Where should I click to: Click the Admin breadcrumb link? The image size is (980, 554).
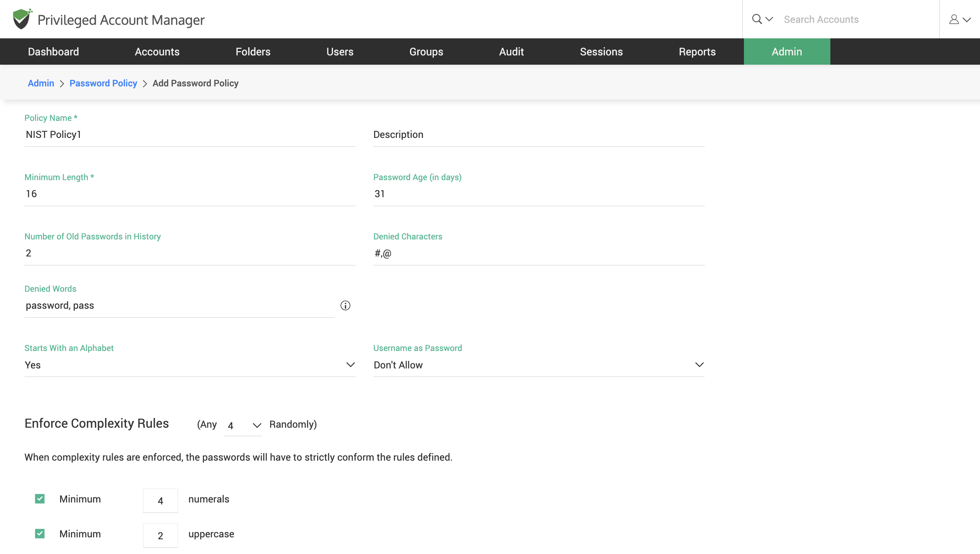click(x=41, y=83)
